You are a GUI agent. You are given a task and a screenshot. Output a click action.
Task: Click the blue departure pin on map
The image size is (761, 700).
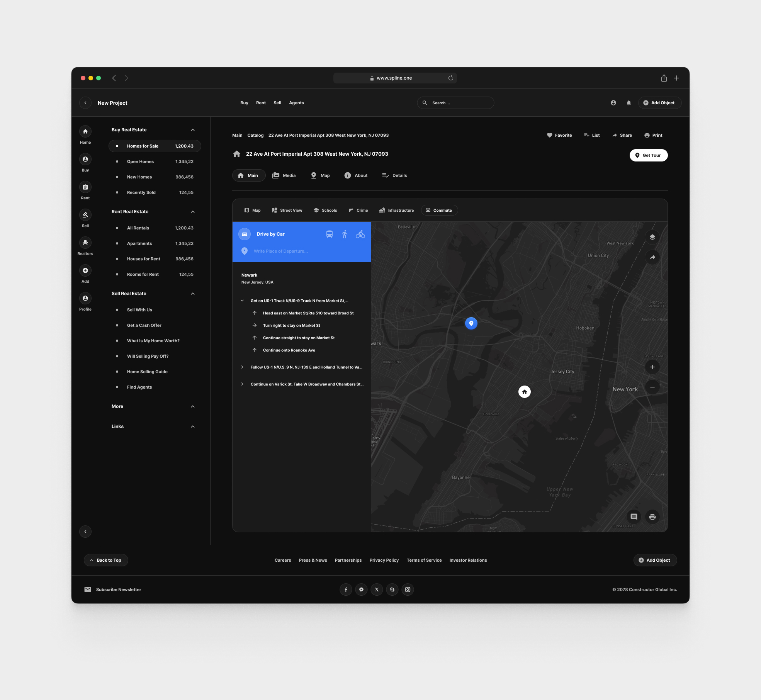471,323
